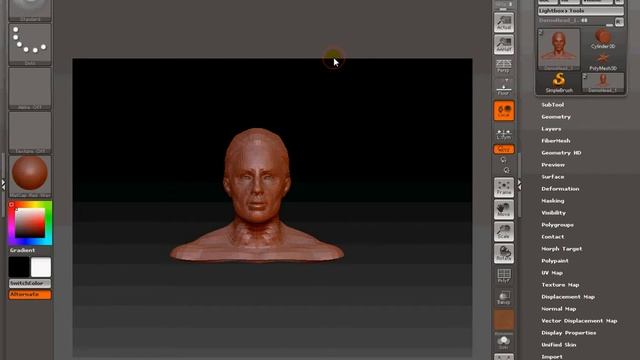Image resolution: width=640 pixels, height=360 pixels.
Task: Open the Morph Target section
Action: tap(562, 249)
